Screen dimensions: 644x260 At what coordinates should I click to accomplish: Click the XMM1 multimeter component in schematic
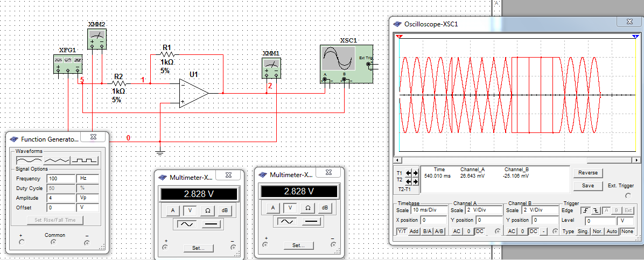[x=271, y=67]
